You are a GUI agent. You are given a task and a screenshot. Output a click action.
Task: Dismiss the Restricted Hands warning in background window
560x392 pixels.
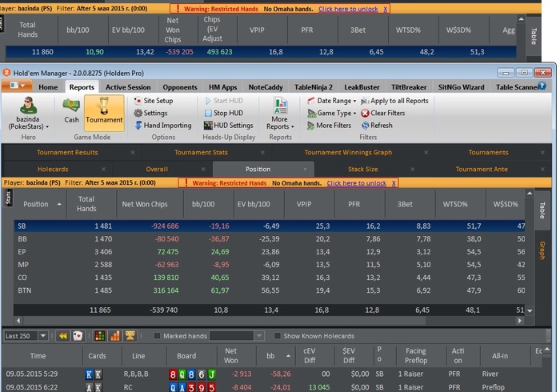(x=386, y=9)
